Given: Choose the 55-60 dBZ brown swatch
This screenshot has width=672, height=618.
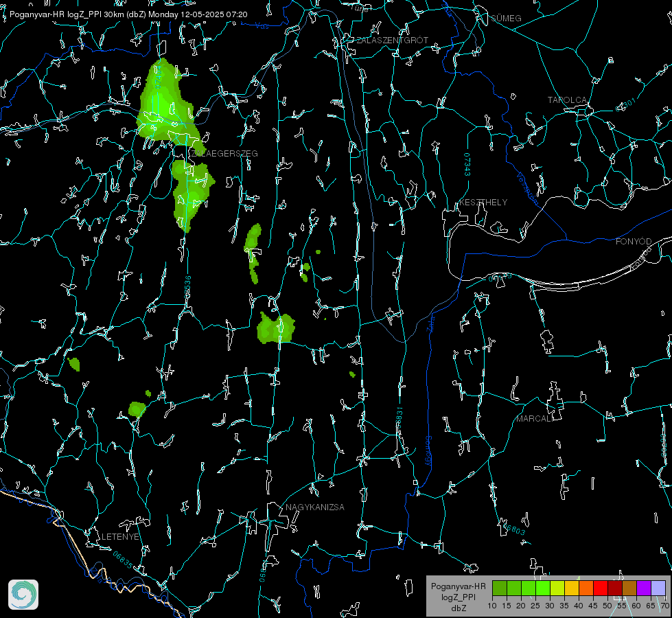Looking at the screenshot, I should [629, 588].
